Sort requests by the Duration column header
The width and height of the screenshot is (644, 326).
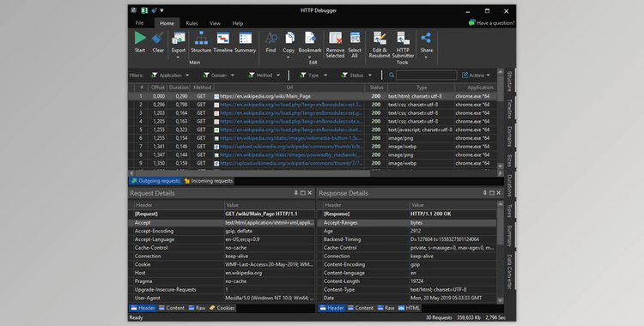pos(179,88)
